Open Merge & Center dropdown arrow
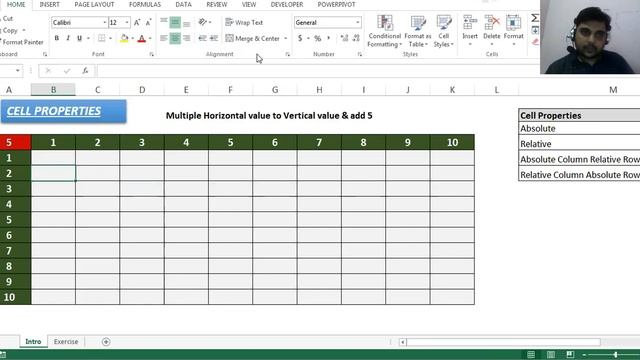Screen dimensions: 640x360 pyautogui.click(x=286, y=38)
